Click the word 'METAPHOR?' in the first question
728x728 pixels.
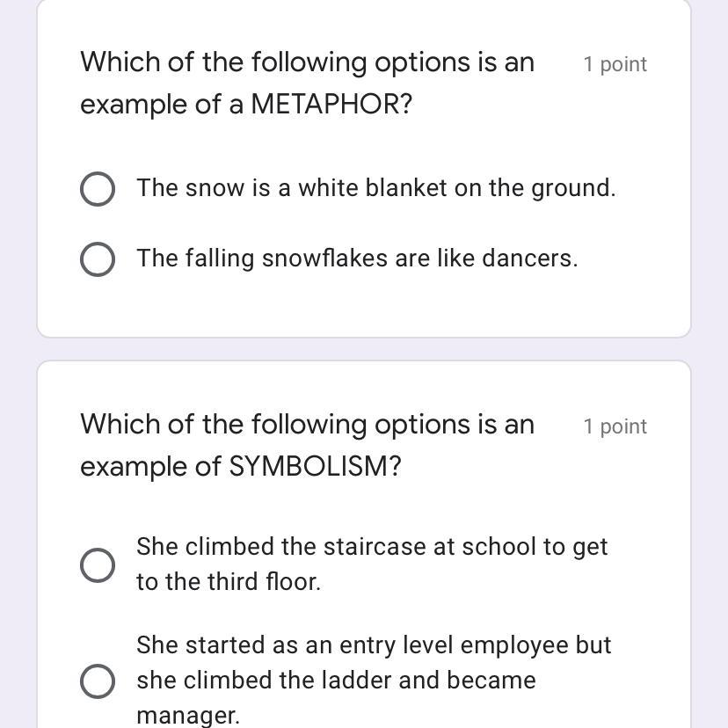331,104
